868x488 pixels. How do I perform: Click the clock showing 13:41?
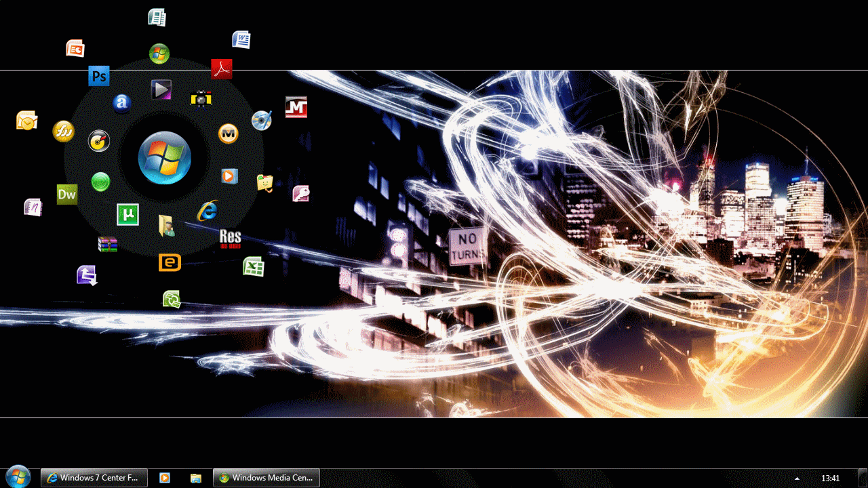click(832, 477)
